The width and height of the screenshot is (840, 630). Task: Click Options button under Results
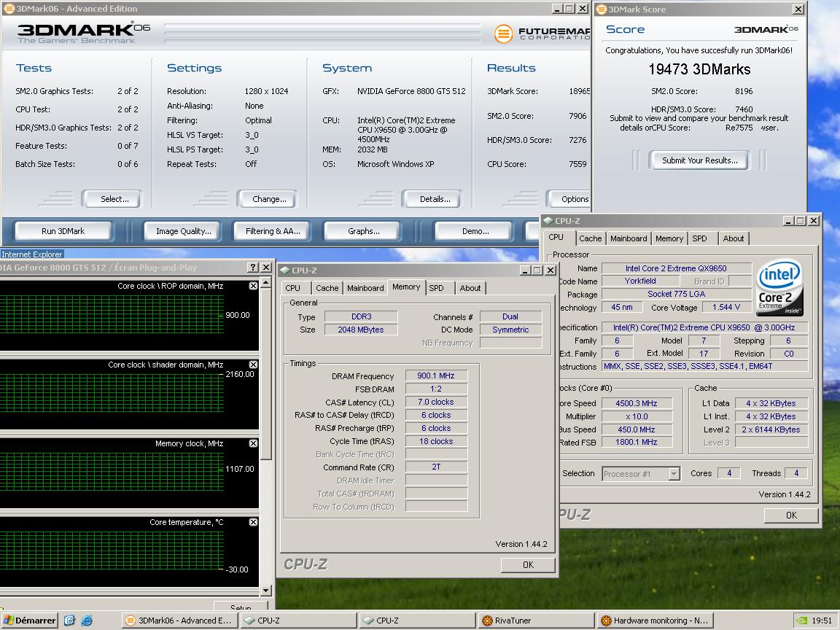(x=569, y=199)
